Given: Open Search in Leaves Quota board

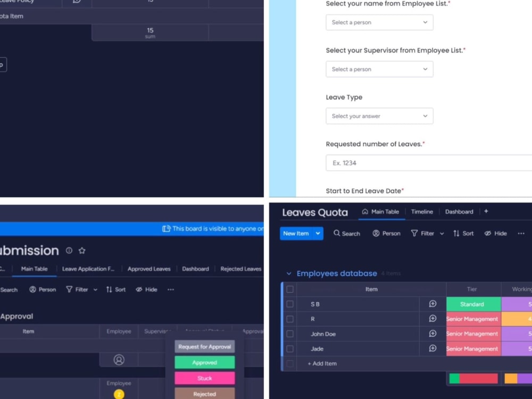Looking at the screenshot, I should pyautogui.click(x=346, y=234).
